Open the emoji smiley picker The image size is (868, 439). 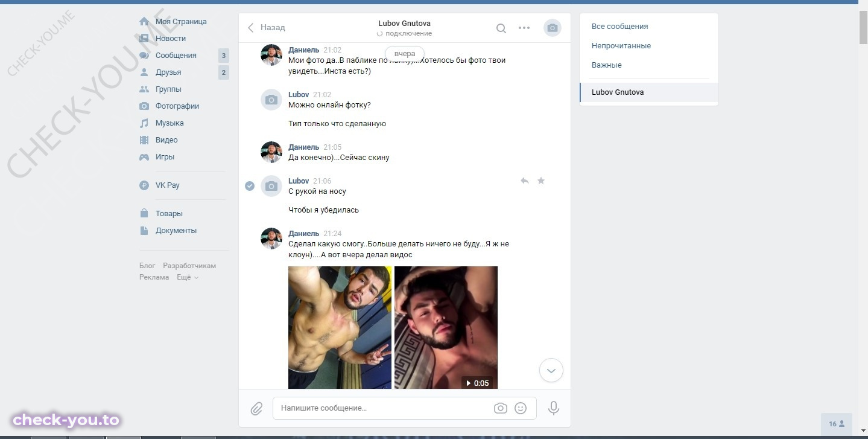521,408
